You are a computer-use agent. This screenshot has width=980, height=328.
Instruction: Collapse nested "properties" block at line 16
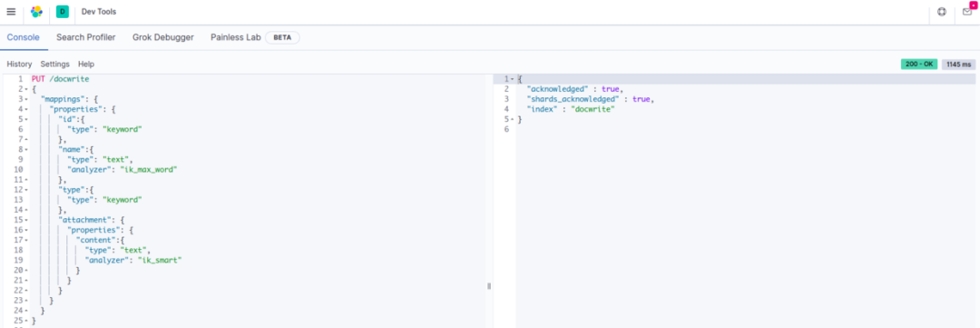pos(25,230)
